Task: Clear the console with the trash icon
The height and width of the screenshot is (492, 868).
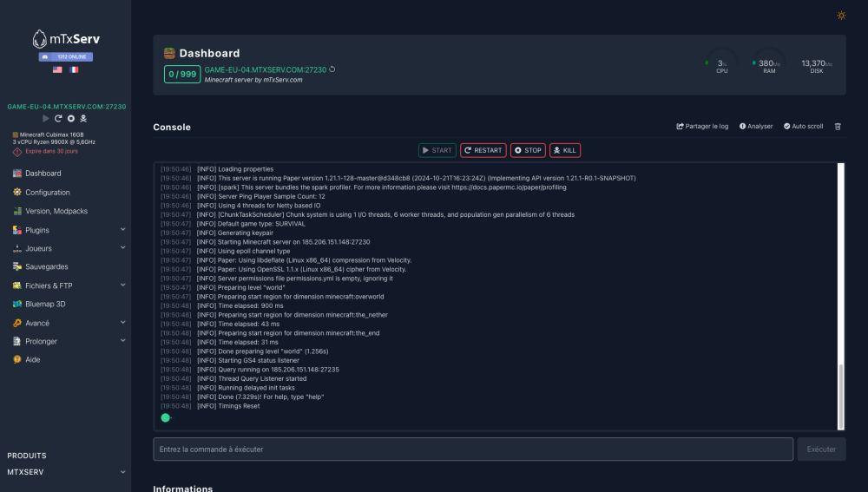Action: tap(838, 127)
